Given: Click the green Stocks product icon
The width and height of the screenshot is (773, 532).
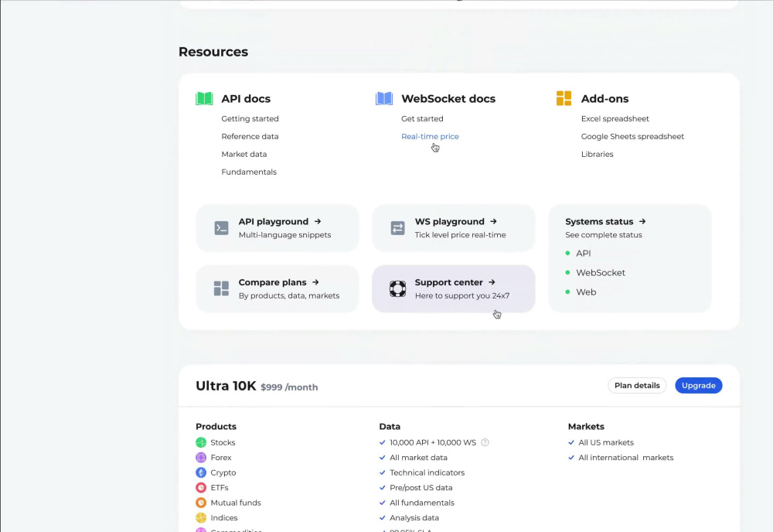Looking at the screenshot, I should 201,443.
